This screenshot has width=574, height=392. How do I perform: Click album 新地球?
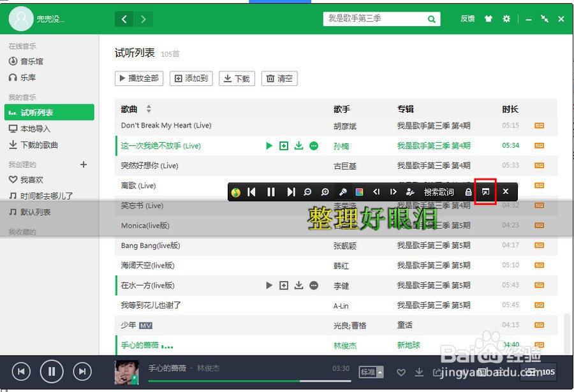(x=409, y=345)
